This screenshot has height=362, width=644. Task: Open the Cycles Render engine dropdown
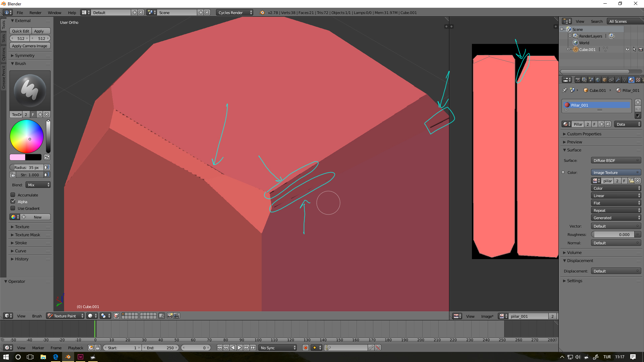point(234,12)
